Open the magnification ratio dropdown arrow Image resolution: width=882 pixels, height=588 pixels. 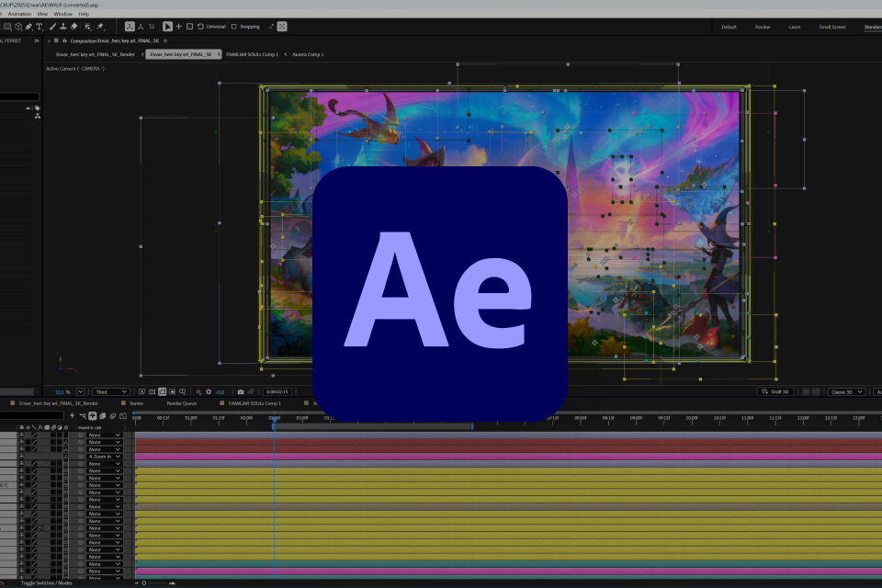[x=81, y=391]
